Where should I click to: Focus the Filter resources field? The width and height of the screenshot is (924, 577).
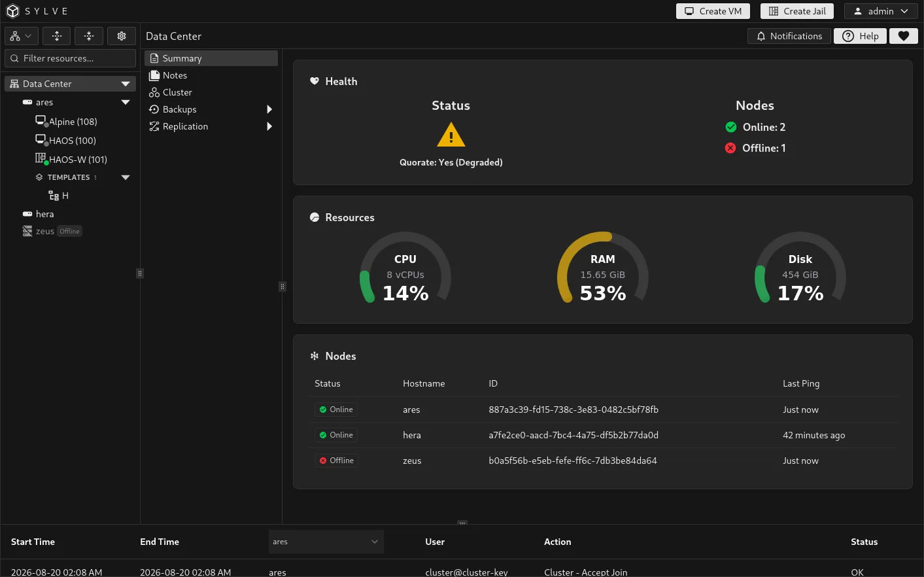[x=70, y=58]
